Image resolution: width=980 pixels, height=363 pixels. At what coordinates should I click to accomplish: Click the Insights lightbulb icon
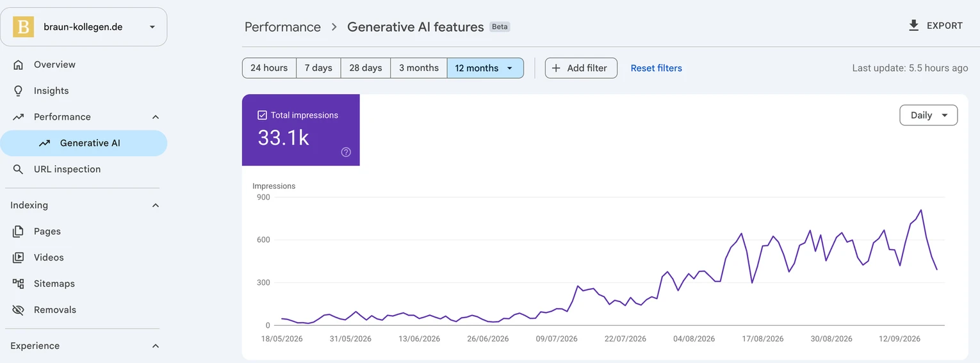pyautogui.click(x=19, y=91)
